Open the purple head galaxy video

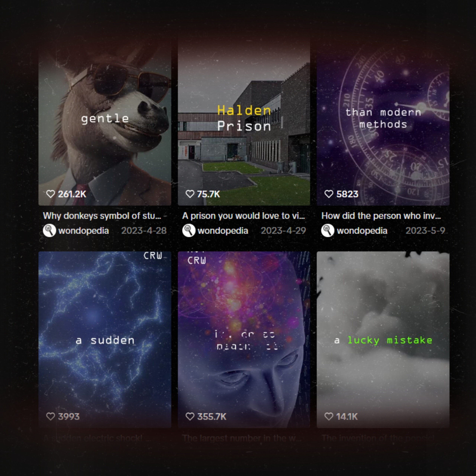pos(244,340)
